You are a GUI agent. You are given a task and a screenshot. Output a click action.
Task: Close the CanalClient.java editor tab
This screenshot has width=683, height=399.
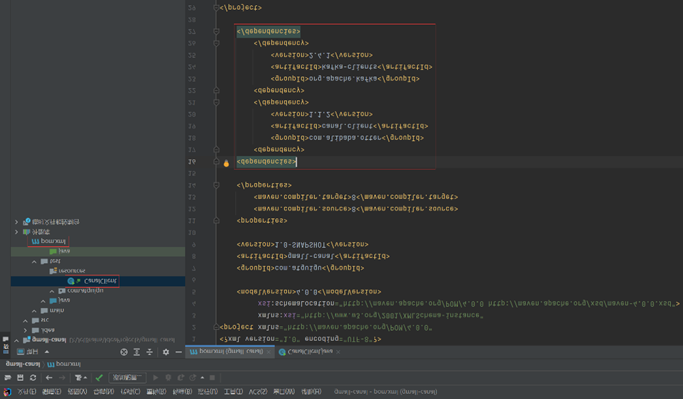point(338,352)
